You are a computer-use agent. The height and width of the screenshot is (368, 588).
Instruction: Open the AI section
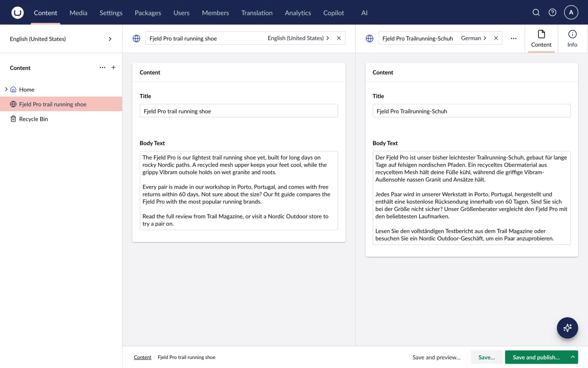pos(364,13)
